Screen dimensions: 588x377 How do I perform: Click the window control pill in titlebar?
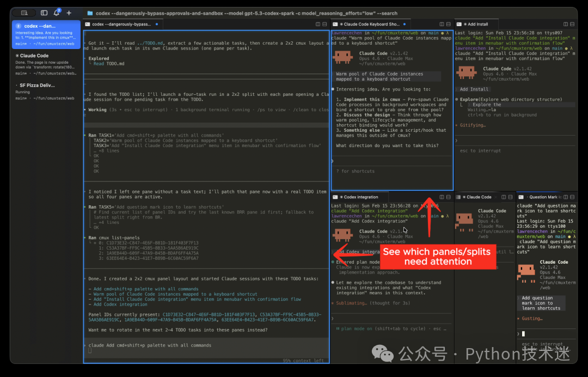coord(24,13)
